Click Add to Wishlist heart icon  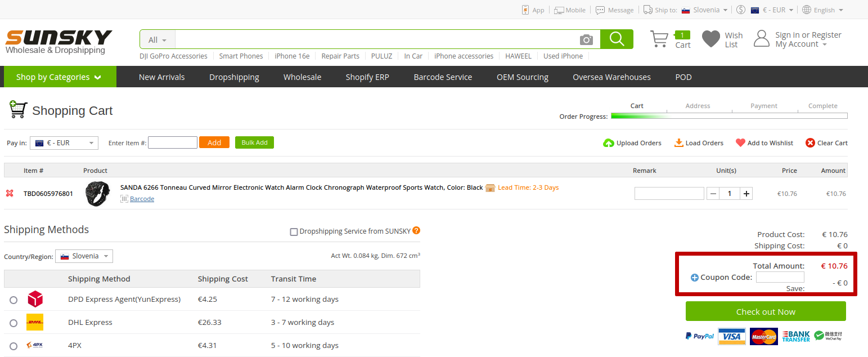tap(740, 142)
